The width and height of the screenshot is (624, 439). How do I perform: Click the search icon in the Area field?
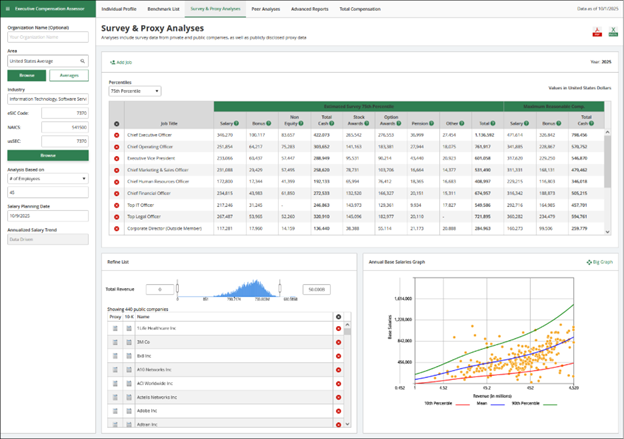83,61
